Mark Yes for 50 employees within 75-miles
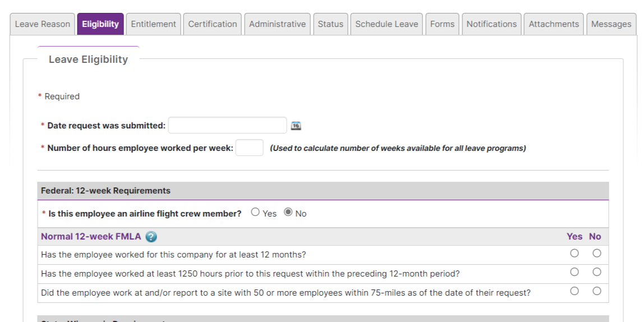 tap(574, 291)
